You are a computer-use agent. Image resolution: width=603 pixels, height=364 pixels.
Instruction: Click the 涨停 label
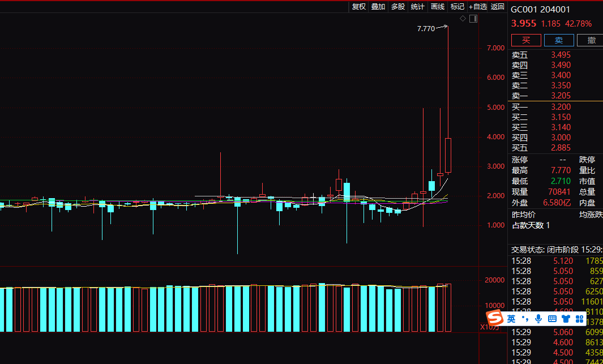click(x=520, y=160)
